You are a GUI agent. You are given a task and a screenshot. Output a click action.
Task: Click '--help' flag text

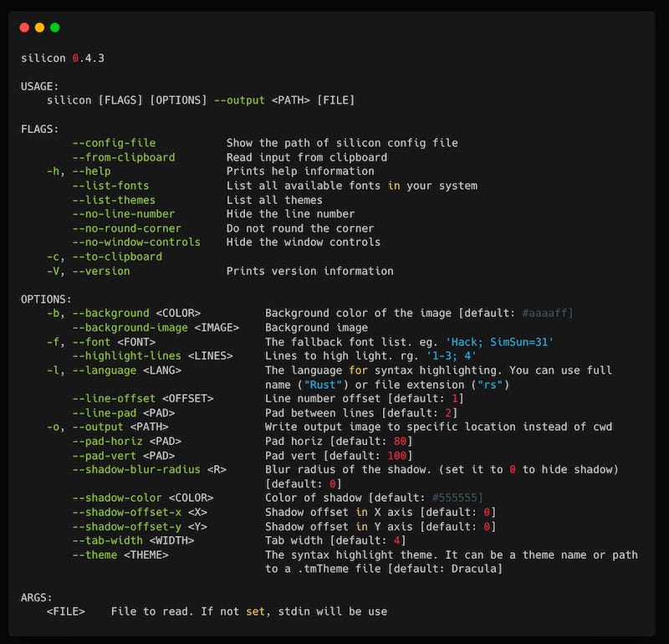92,171
